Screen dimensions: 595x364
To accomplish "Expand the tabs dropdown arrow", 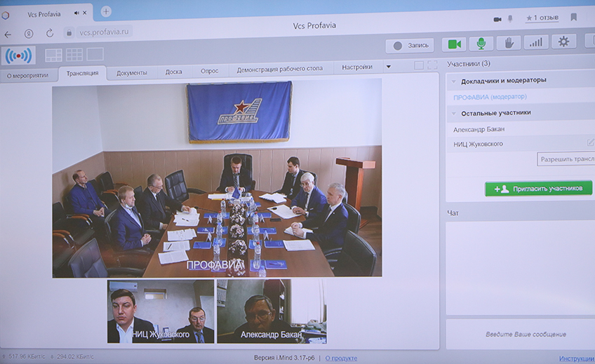I will pyautogui.click(x=389, y=67).
